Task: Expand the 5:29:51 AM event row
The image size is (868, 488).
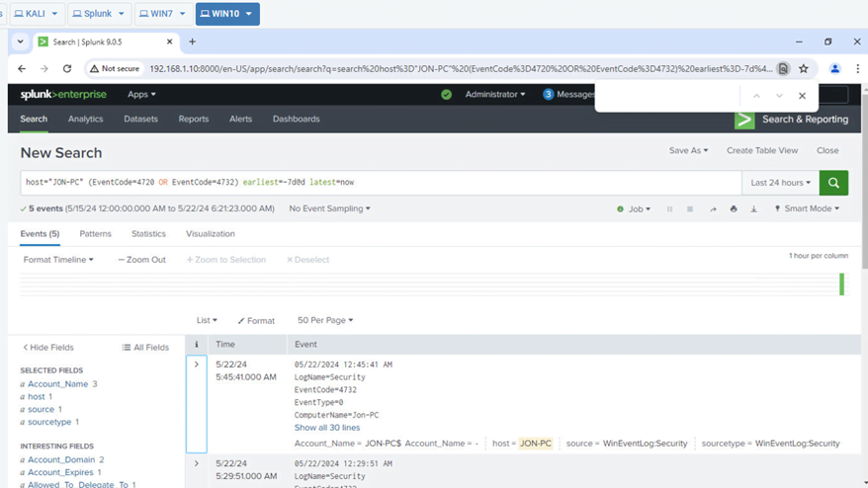Action: (x=197, y=463)
